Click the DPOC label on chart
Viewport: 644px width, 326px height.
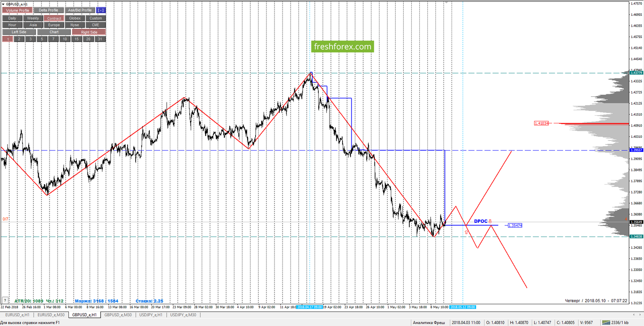(481, 221)
